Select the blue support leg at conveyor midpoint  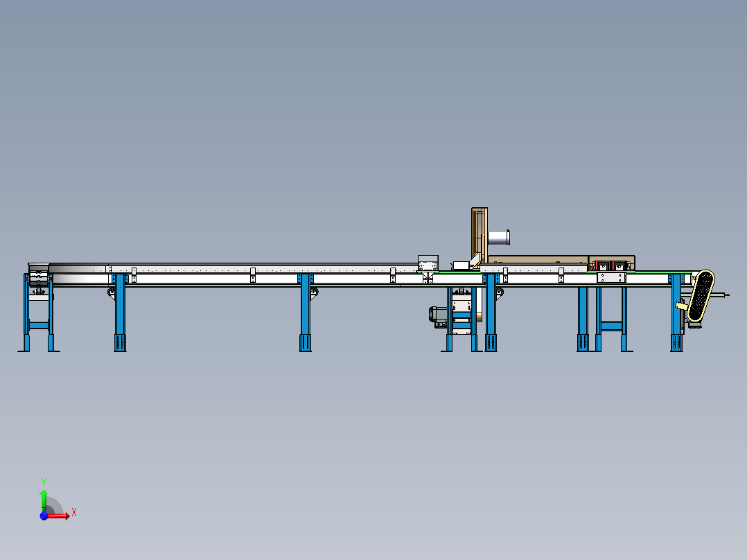(x=306, y=313)
